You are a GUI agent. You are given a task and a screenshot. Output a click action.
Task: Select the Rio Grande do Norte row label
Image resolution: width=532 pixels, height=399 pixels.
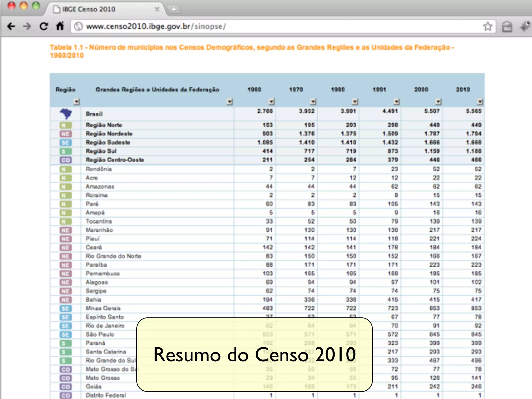click(113, 256)
